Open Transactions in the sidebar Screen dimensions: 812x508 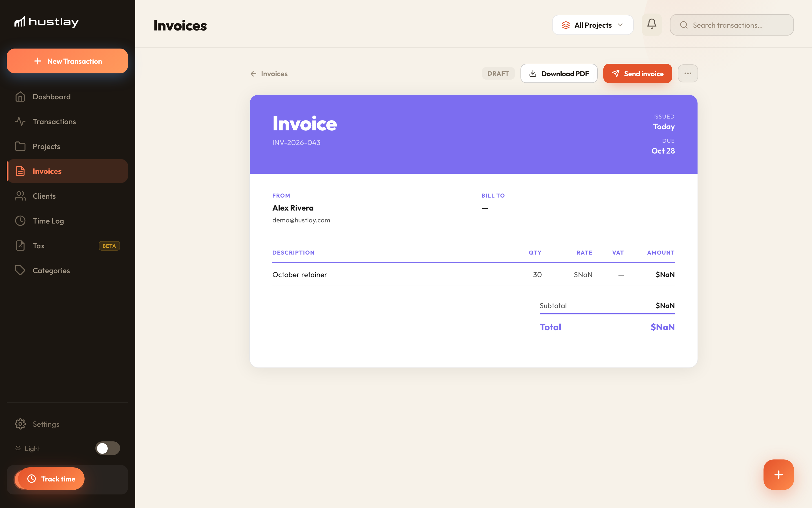67,122
